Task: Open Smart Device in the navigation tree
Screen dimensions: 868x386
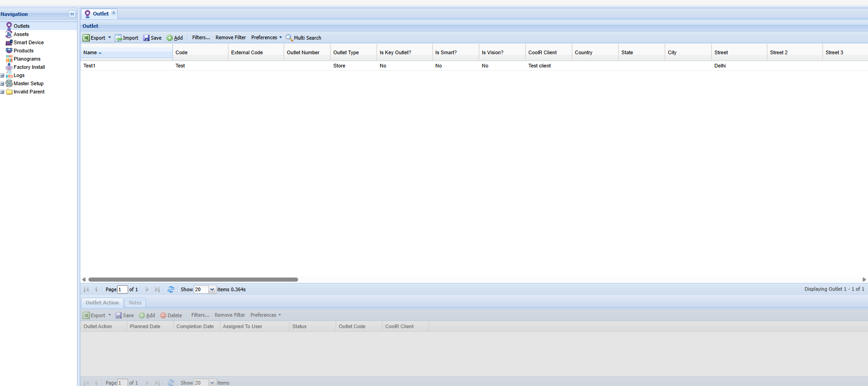Action: (28, 42)
